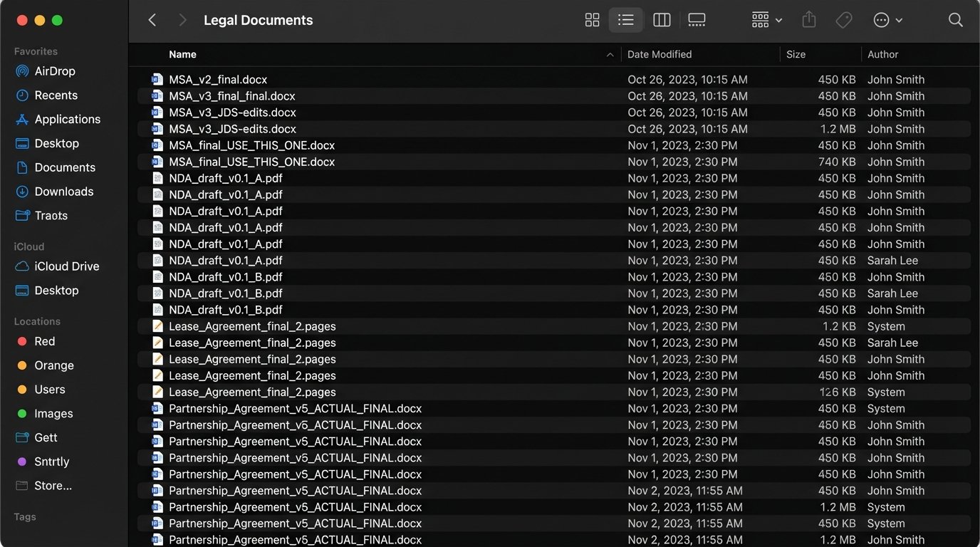Click the tag icon in toolbar

(x=844, y=20)
